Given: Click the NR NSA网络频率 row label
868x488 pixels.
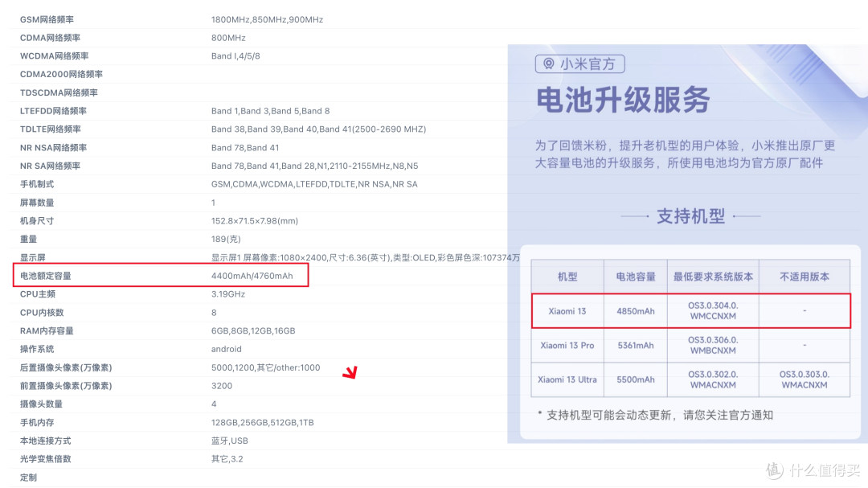Looking at the screenshot, I should (x=53, y=148).
